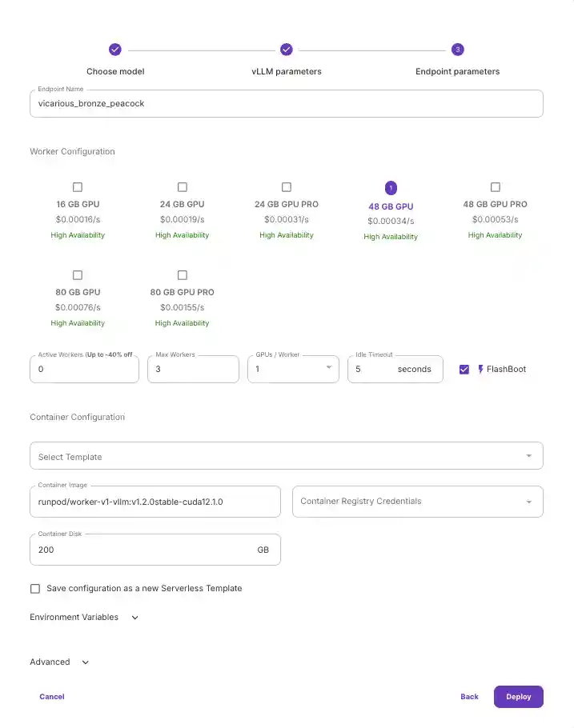The height and width of the screenshot is (728, 574).
Task: Click the 48 GB GPU priority badge
Action: pyautogui.click(x=391, y=188)
